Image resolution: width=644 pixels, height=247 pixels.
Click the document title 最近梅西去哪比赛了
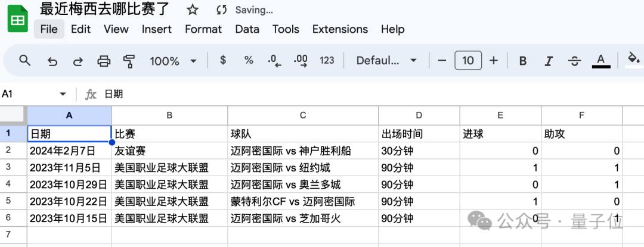tap(104, 10)
